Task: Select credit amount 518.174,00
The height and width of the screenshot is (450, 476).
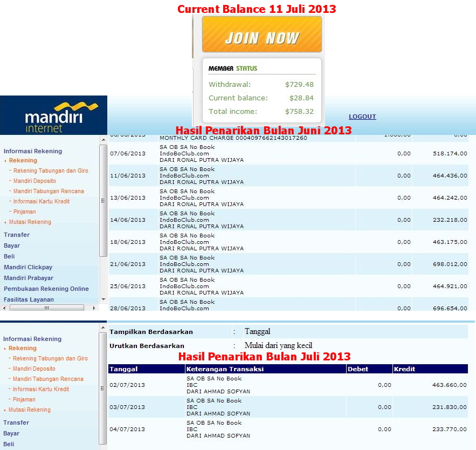Action: pos(450,154)
